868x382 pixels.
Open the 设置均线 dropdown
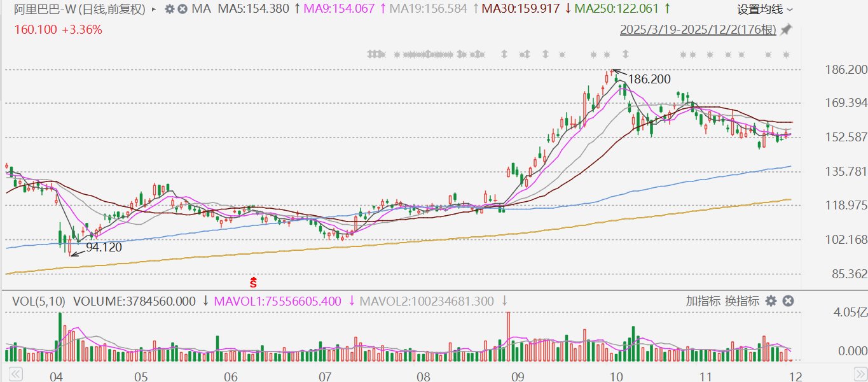click(x=765, y=10)
